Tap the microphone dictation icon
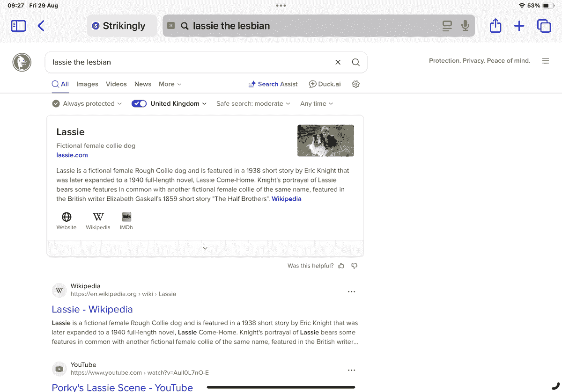Image resolution: width=562 pixels, height=392 pixels. (465, 26)
